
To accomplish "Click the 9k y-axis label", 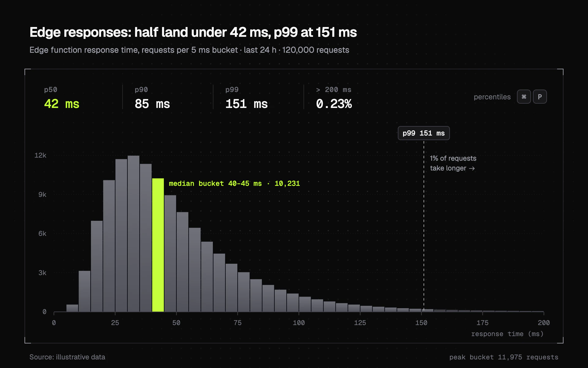I will tap(42, 194).
